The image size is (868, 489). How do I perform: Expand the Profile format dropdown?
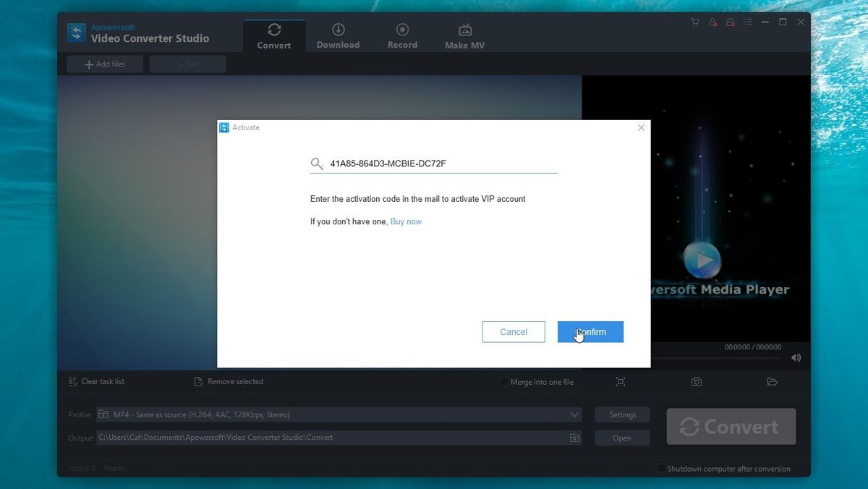click(575, 414)
